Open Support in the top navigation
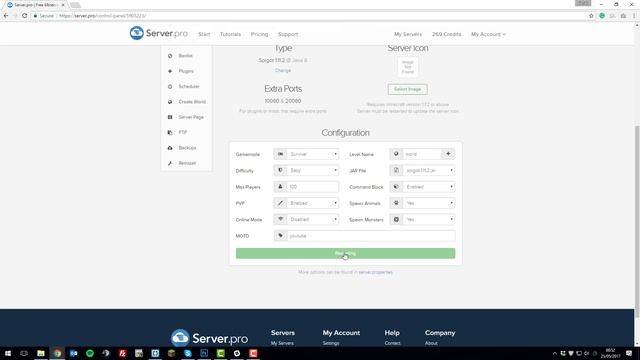 (x=288, y=34)
